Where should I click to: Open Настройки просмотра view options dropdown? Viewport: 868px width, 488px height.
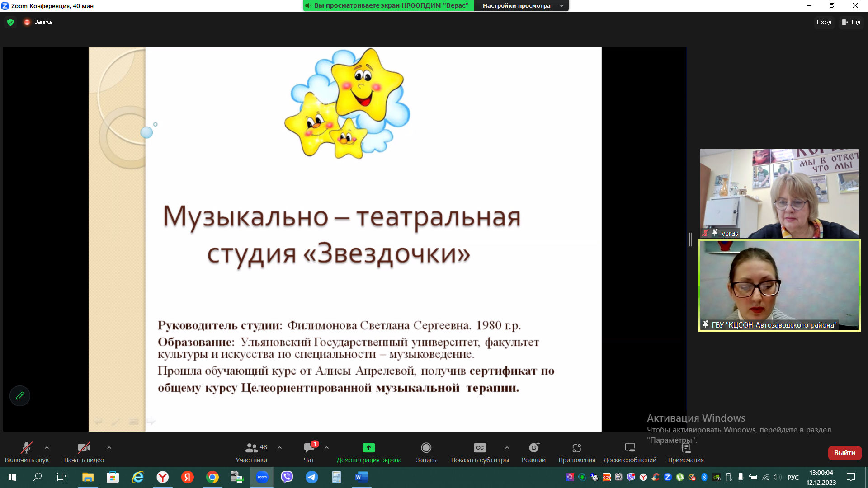pyautogui.click(x=522, y=6)
